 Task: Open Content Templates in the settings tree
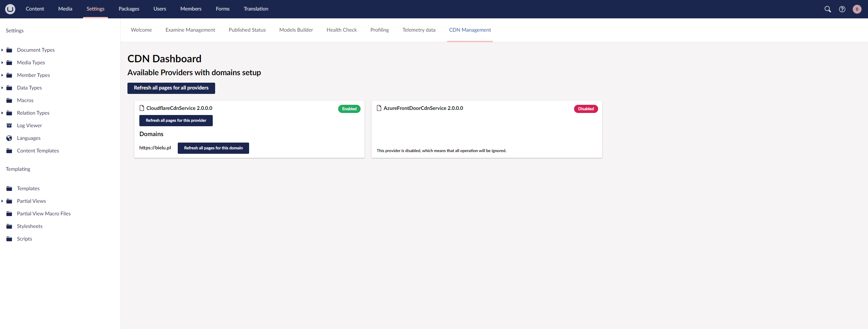(38, 151)
